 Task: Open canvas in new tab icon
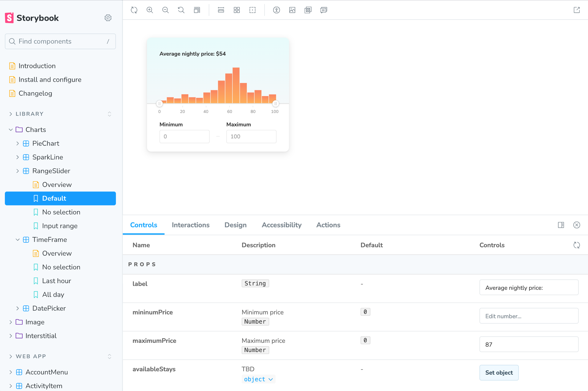pyautogui.click(x=577, y=10)
